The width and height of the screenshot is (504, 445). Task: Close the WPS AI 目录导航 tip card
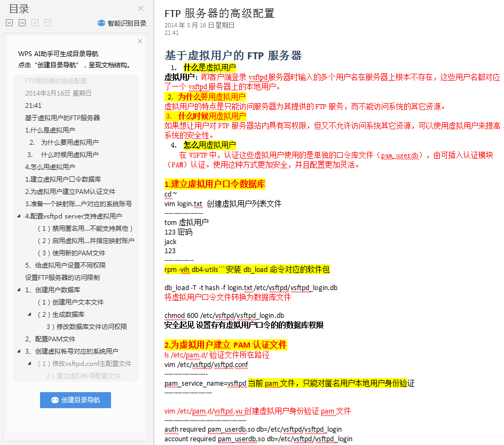(x=139, y=41)
